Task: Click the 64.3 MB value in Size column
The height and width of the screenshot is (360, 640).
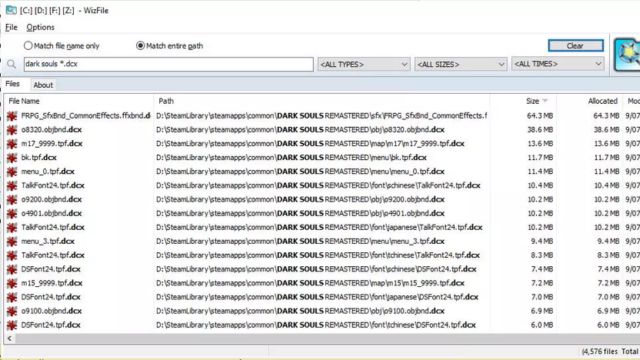Action: pos(540,116)
